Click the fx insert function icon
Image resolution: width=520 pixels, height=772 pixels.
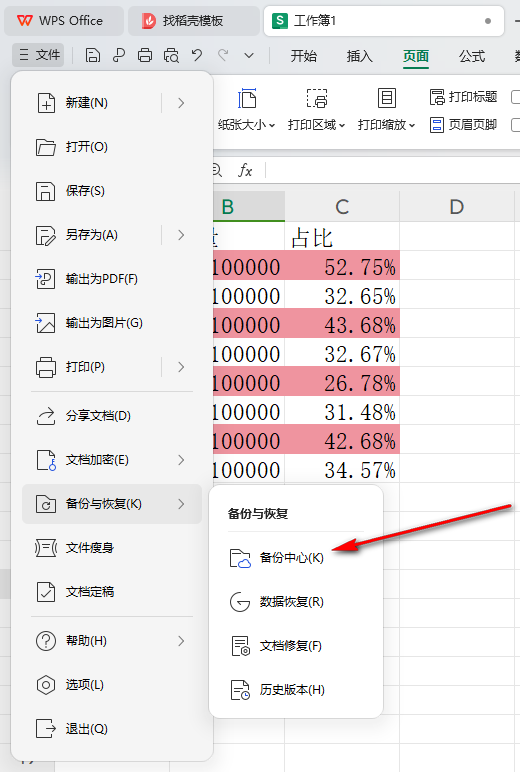click(x=245, y=170)
